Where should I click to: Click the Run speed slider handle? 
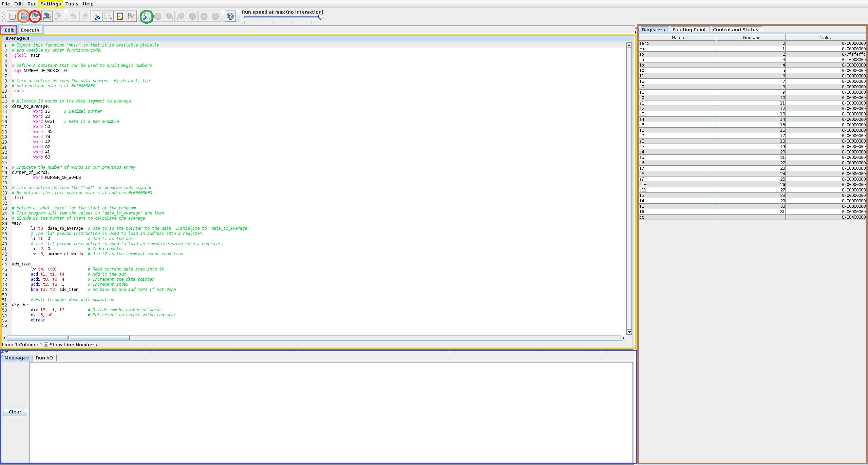point(321,17)
